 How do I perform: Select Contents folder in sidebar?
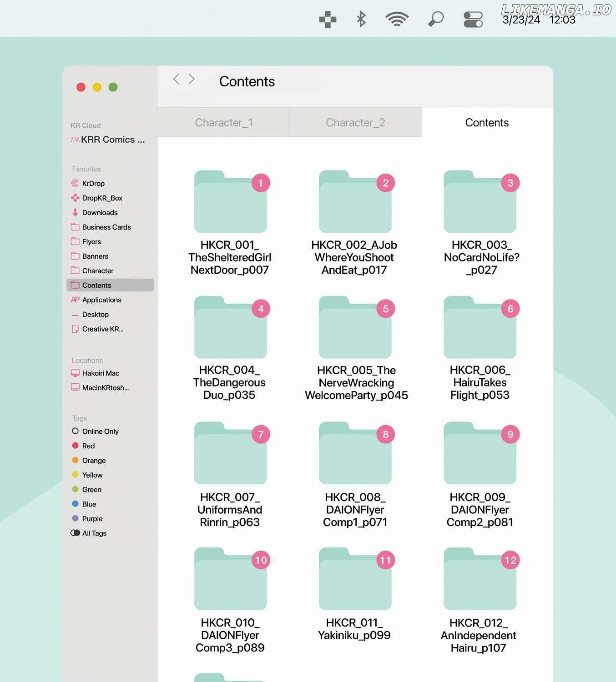tap(110, 285)
